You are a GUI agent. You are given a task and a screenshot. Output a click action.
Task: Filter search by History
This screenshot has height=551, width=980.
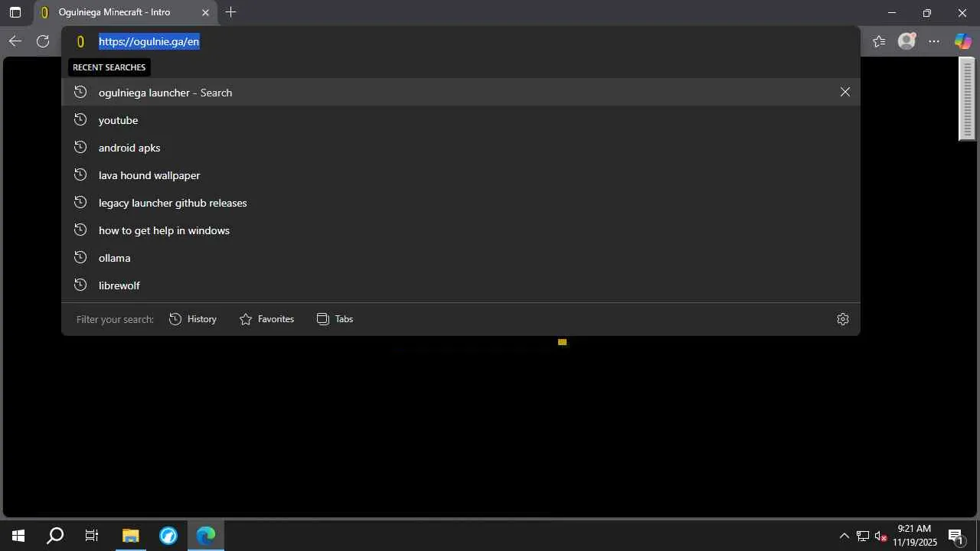point(193,319)
